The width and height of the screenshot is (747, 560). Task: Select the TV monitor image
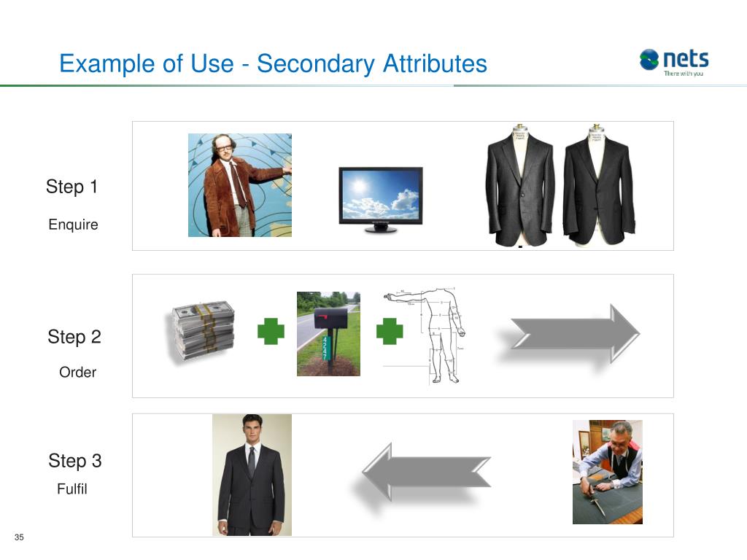pyautogui.click(x=380, y=200)
